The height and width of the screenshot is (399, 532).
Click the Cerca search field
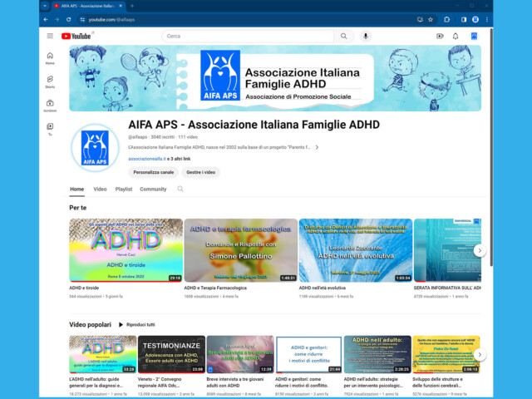pyautogui.click(x=248, y=36)
